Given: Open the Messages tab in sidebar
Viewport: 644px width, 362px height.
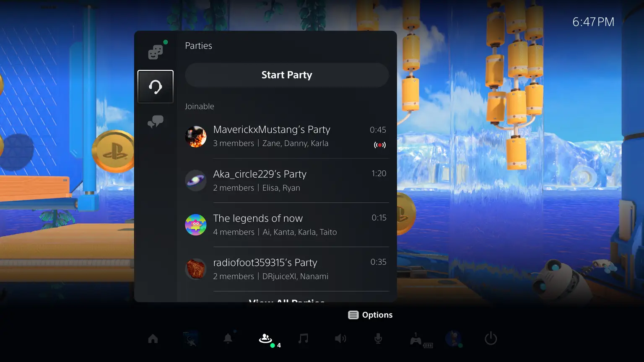Looking at the screenshot, I should tap(156, 122).
